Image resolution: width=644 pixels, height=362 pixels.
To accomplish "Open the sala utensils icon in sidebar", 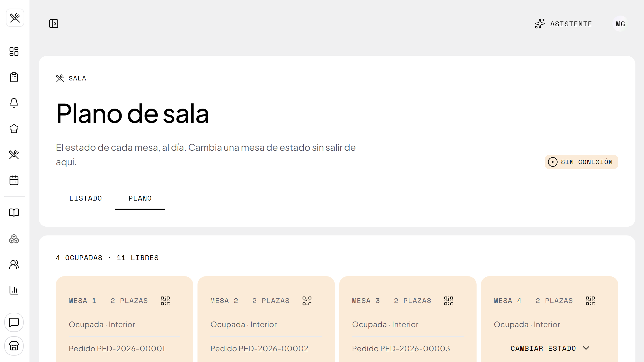I will [14, 154].
